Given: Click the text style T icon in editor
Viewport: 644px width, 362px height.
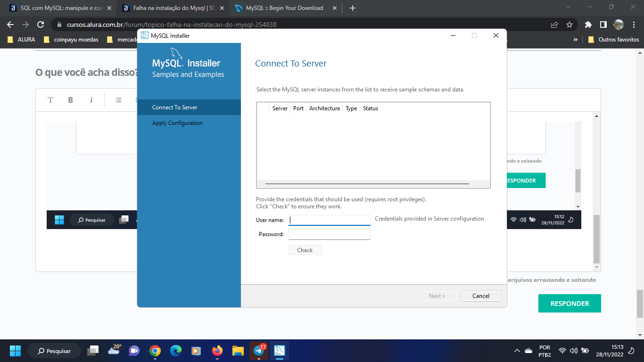Looking at the screenshot, I should (x=50, y=100).
